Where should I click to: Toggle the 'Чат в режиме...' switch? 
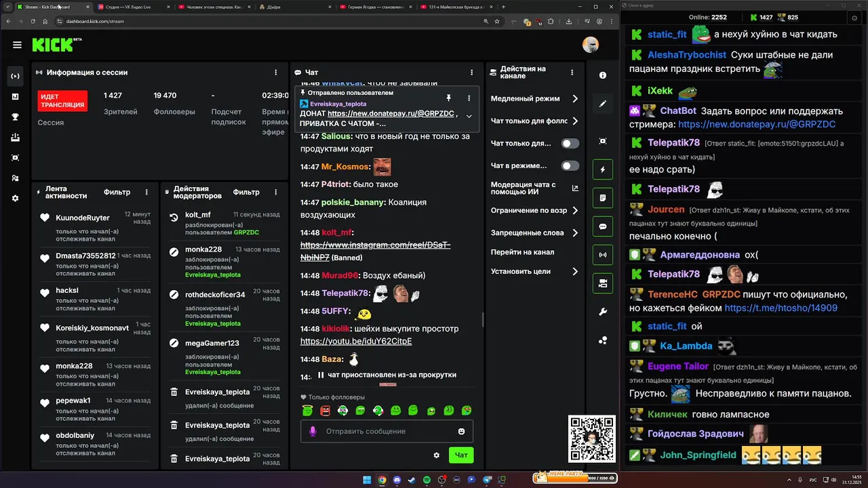(570, 165)
